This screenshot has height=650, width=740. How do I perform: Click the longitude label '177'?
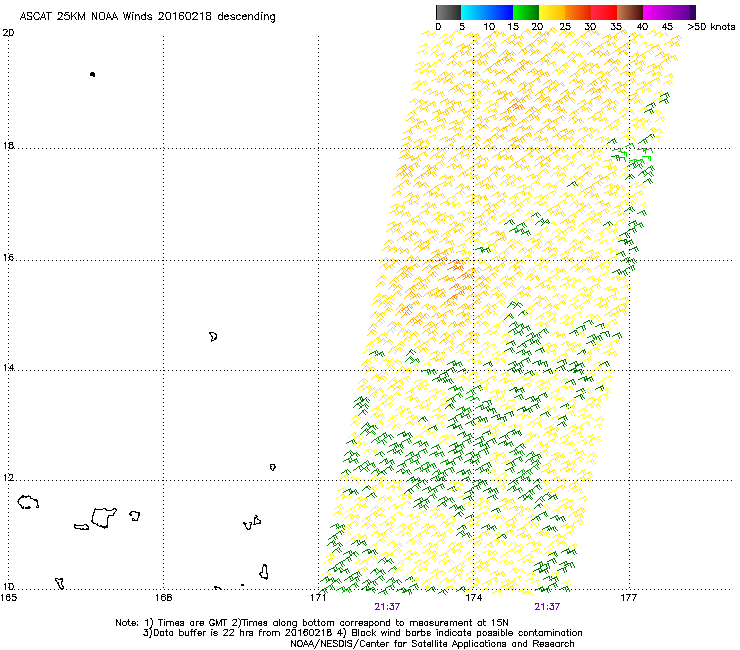coord(629,598)
